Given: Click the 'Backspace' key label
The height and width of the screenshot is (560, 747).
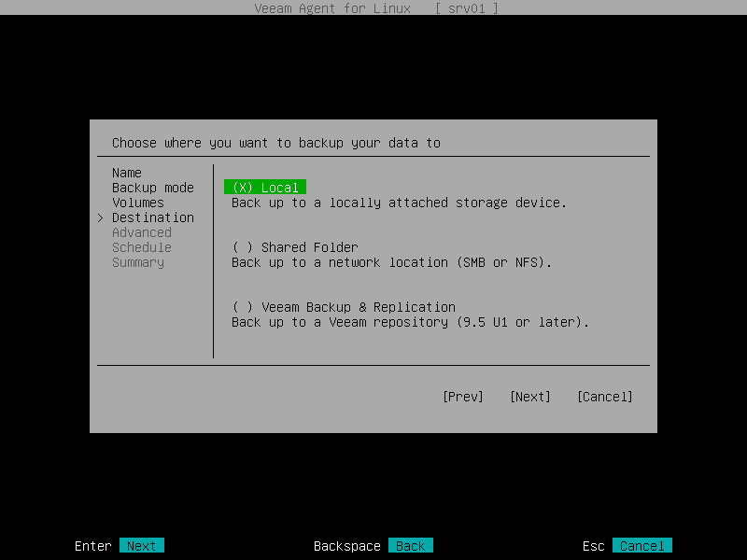Looking at the screenshot, I should pyautogui.click(x=346, y=546).
